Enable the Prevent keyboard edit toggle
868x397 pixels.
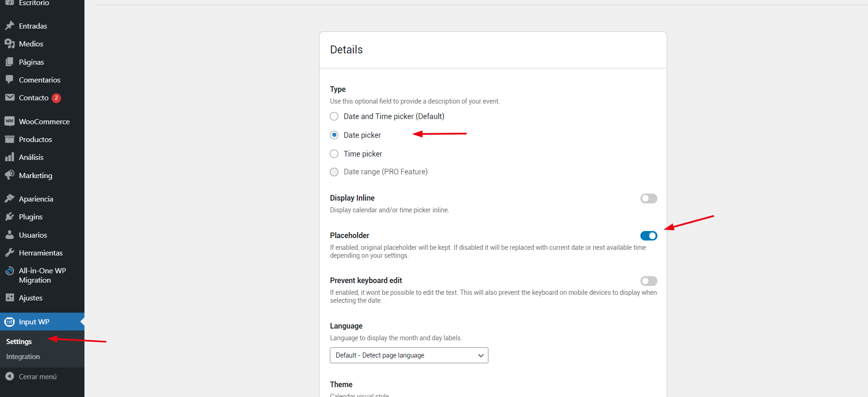coord(648,281)
